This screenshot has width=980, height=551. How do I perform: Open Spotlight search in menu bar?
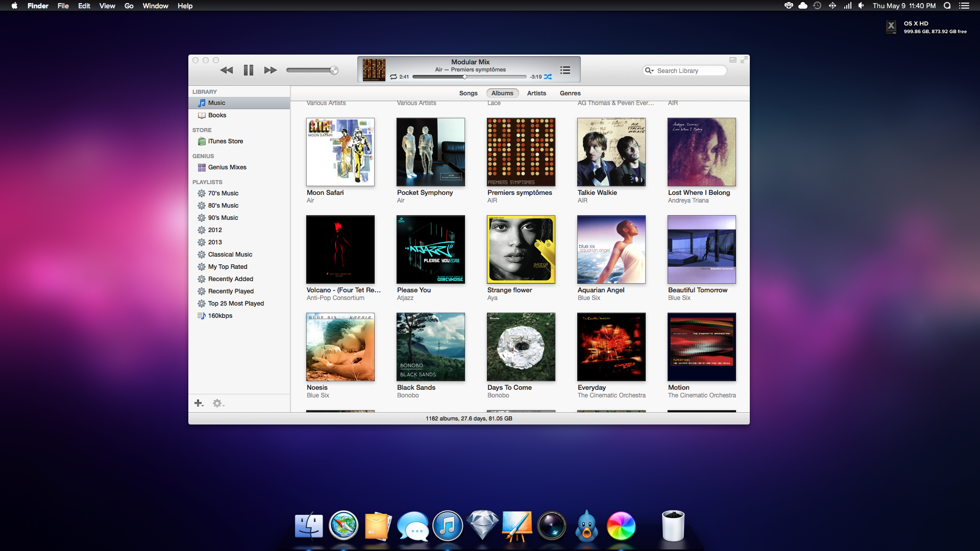947,6
